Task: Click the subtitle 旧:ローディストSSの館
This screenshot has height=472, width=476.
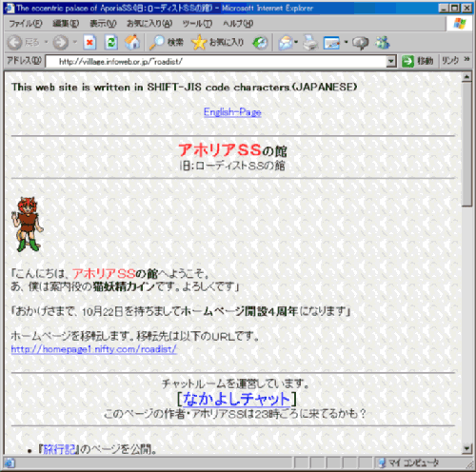Action: [x=232, y=166]
